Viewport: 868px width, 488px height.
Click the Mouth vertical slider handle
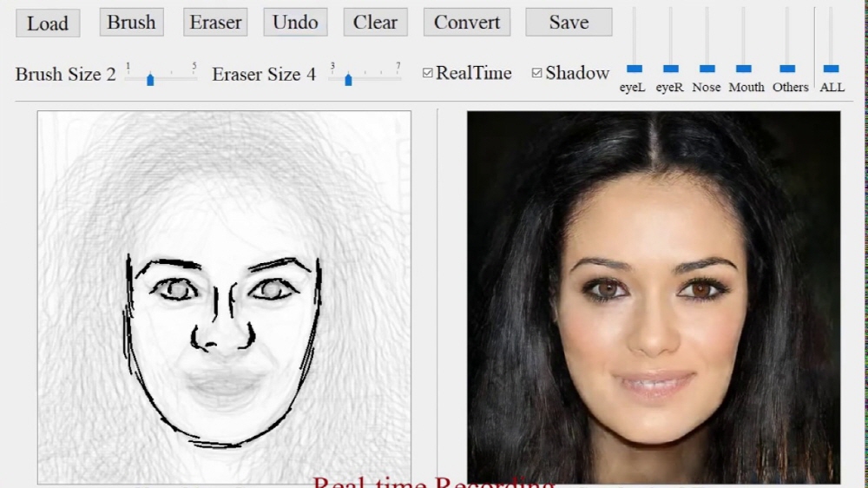coord(744,68)
